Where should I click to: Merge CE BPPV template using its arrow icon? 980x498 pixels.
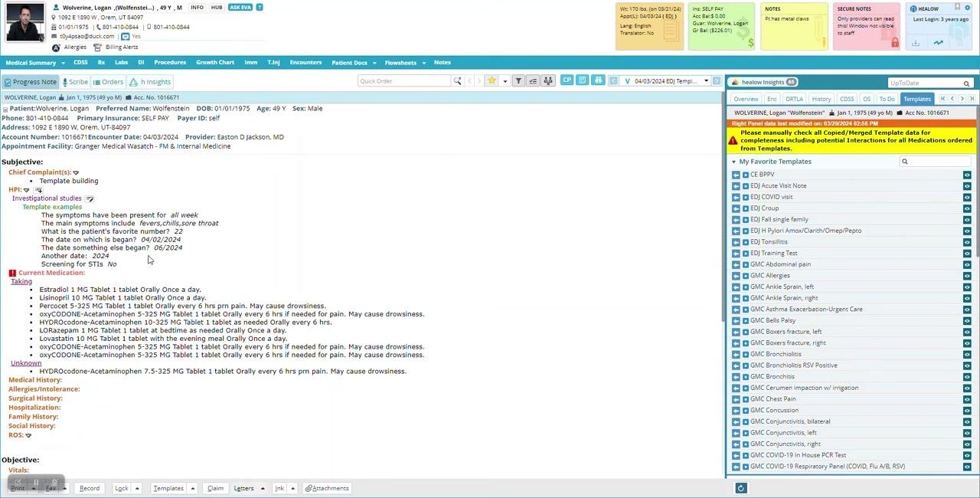click(736, 175)
